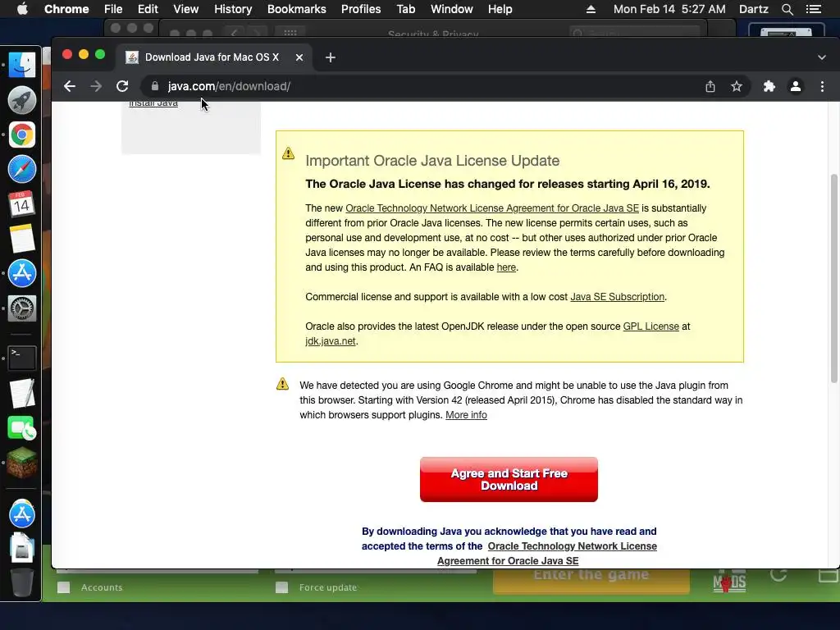Open the History menu
The image size is (840, 630).
pos(233,9)
